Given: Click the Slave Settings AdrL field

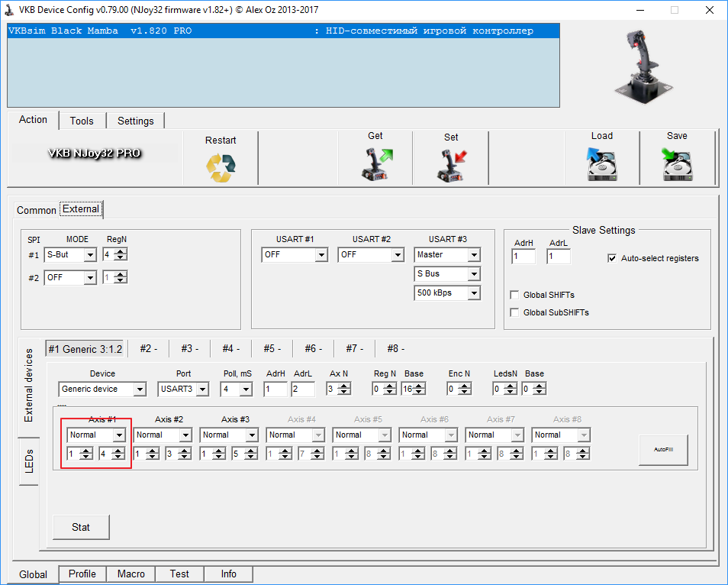Looking at the screenshot, I should 559,257.
